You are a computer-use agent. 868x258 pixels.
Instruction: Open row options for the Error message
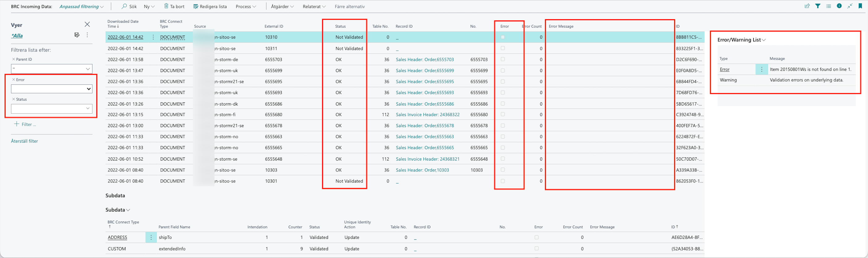click(762, 70)
